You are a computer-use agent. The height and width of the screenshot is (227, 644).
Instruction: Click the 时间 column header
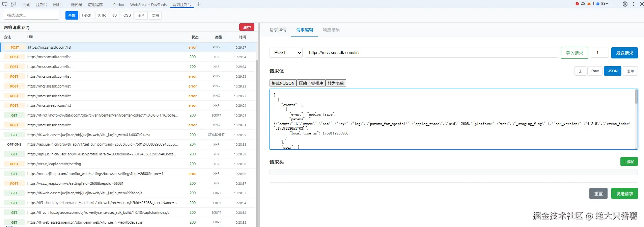(x=242, y=37)
